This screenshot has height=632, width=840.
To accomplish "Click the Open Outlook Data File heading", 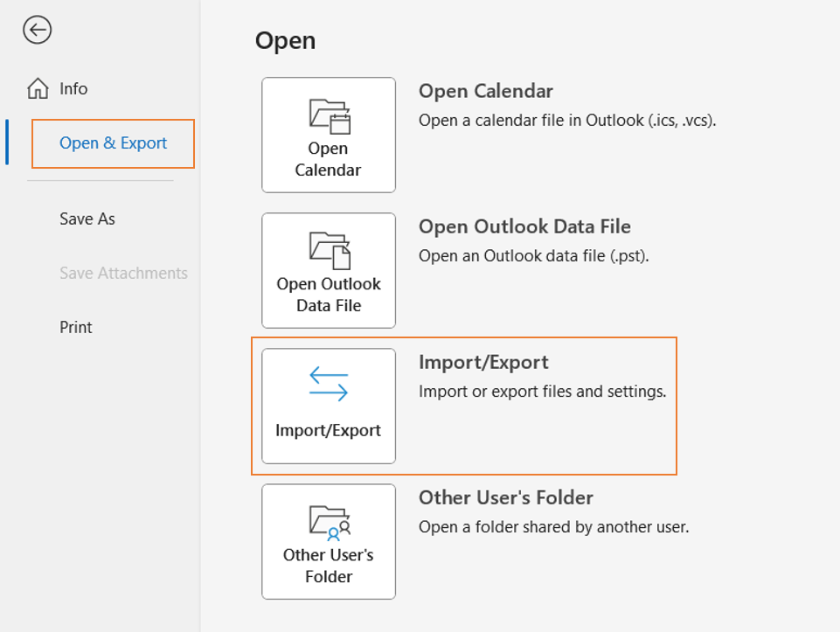I will coord(524,226).
